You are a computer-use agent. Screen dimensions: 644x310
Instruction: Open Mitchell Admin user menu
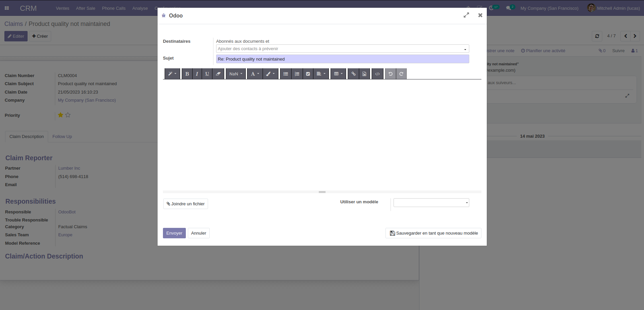tap(614, 8)
